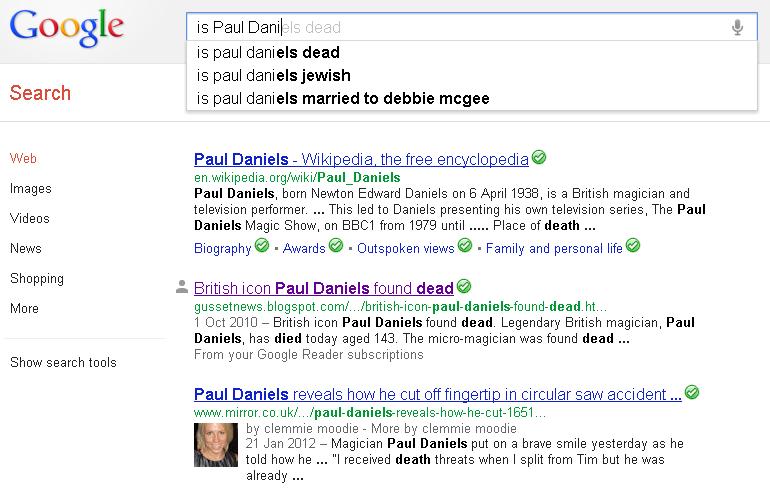770x498 pixels.
Task: Open Mirror article about fingertip saw accident
Action: [x=438, y=394]
